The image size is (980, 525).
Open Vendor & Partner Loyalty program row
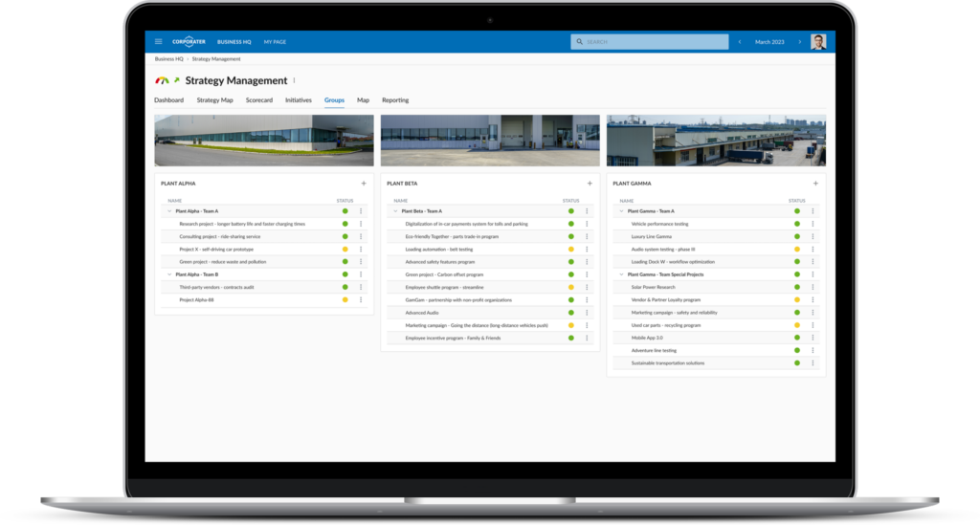(x=716, y=299)
